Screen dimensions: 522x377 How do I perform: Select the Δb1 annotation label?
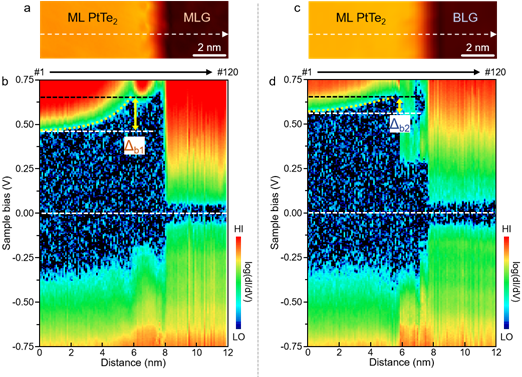[x=134, y=146]
